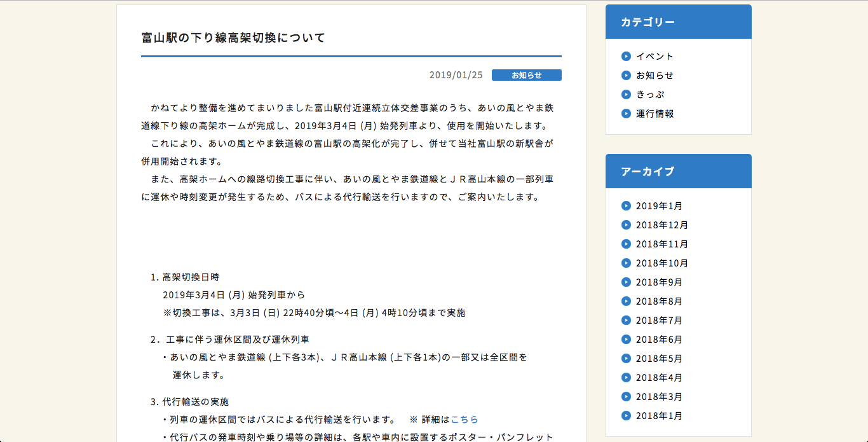
Task: Open the 2018年5月 archive
Action: click(x=659, y=358)
